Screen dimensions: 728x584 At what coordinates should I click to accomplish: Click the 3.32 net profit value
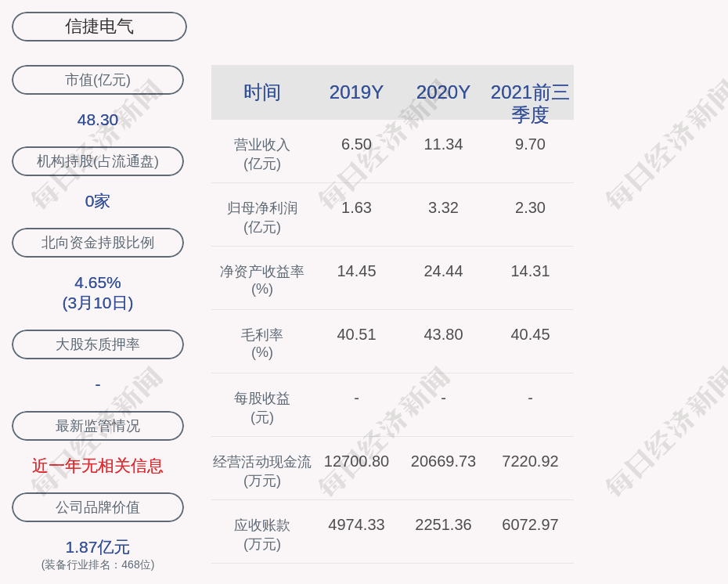tap(443, 207)
